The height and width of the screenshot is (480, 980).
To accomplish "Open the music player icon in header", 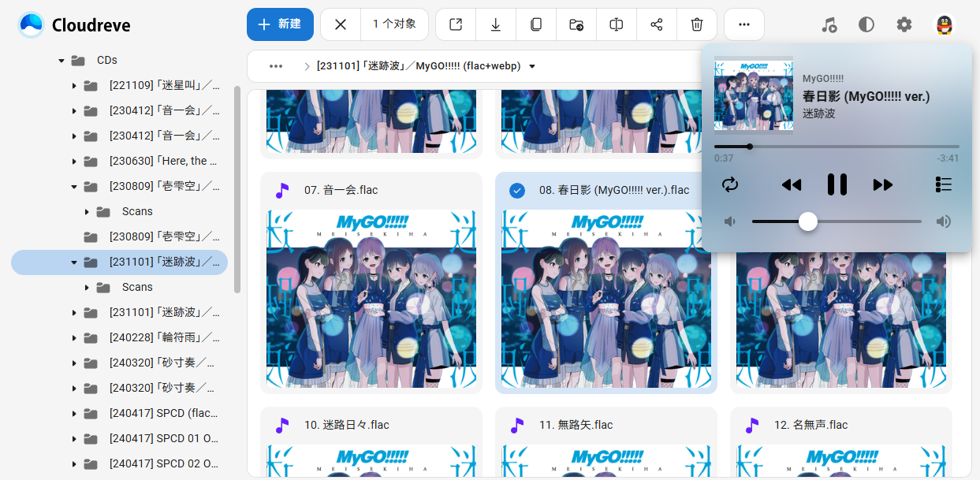I will (829, 24).
